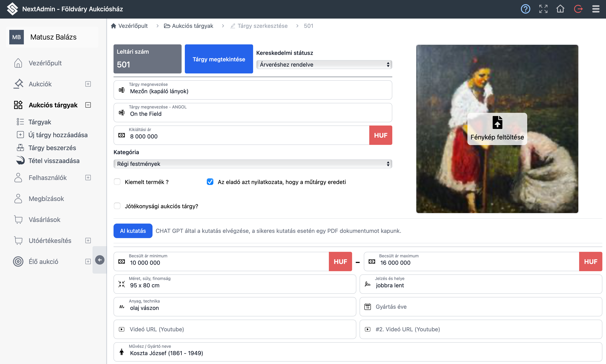Click the MB user avatar
The image size is (606, 364).
[16, 37]
